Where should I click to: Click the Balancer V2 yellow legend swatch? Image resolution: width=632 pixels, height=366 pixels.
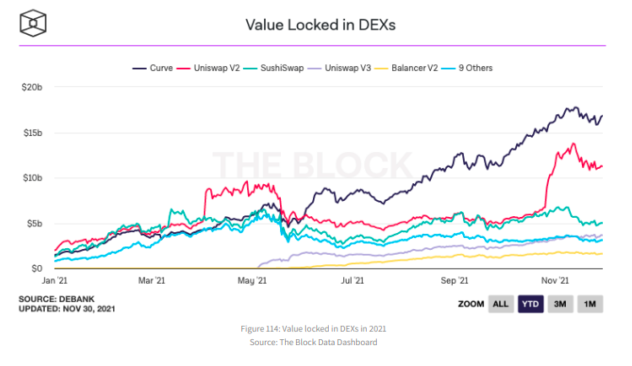tap(381, 69)
